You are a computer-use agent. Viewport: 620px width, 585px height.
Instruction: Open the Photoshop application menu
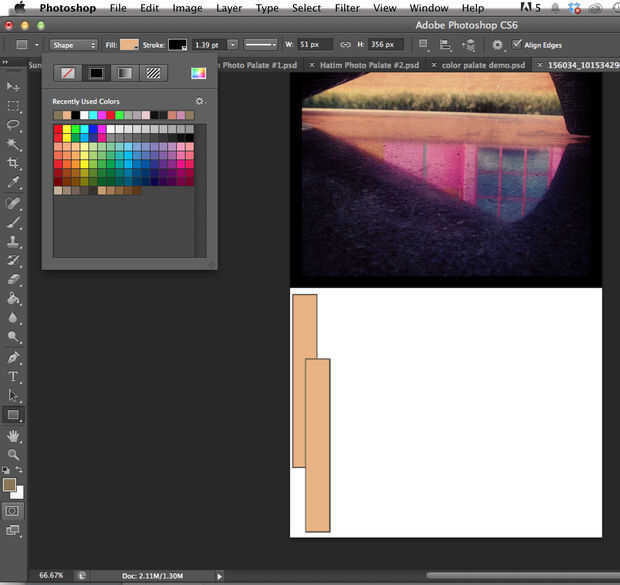68,8
